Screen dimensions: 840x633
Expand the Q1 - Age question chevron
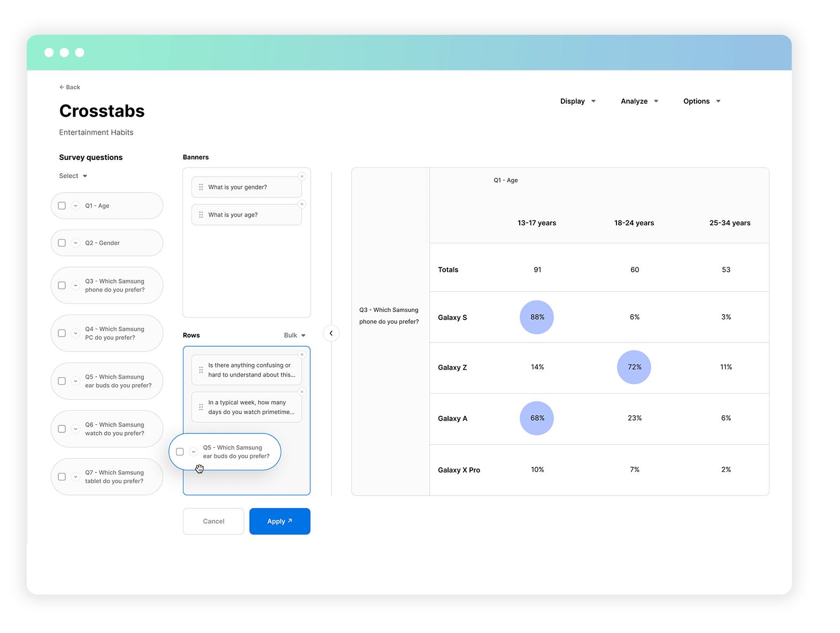[75, 205]
